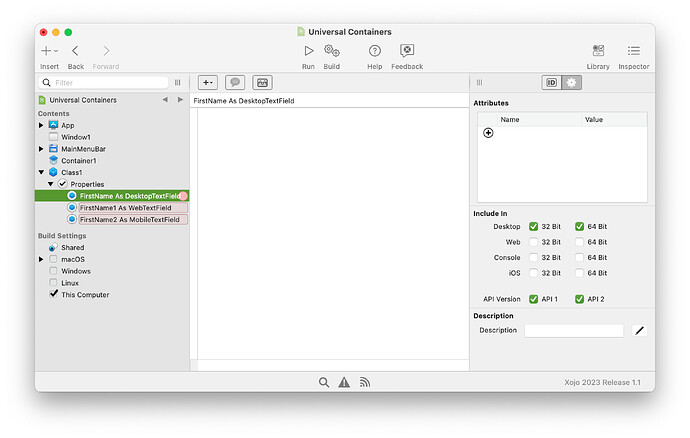The width and height of the screenshot is (690, 438).
Task: Go Back using the toolbar arrow
Action: click(x=75, y=51)
